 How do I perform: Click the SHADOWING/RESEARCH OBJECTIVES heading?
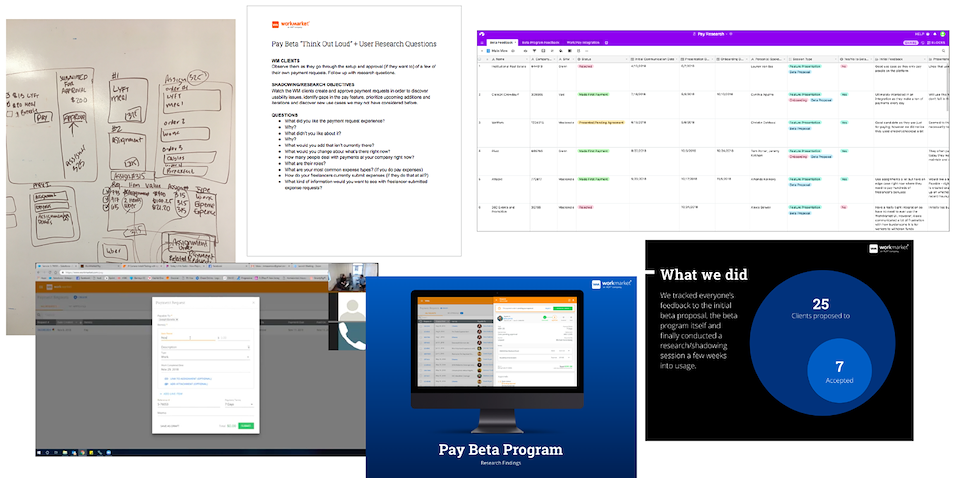tap(313, 84)
